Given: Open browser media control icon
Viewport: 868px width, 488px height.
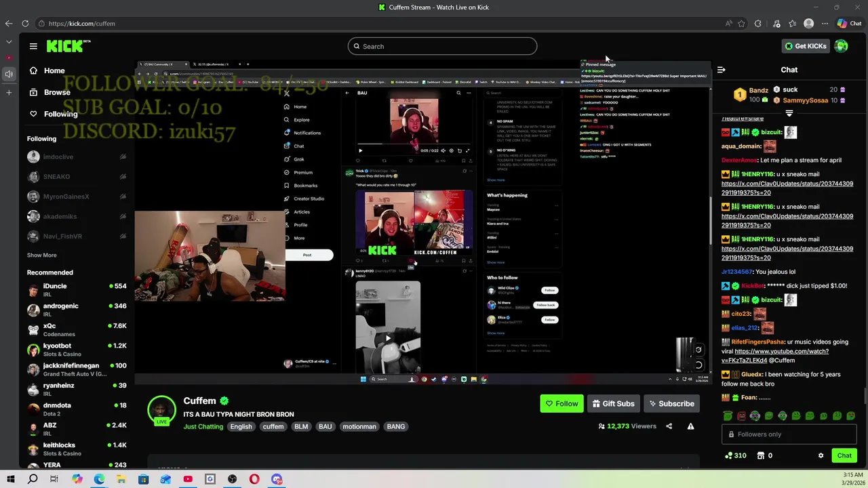Looking at the screenshot, I should coord(776,23).
